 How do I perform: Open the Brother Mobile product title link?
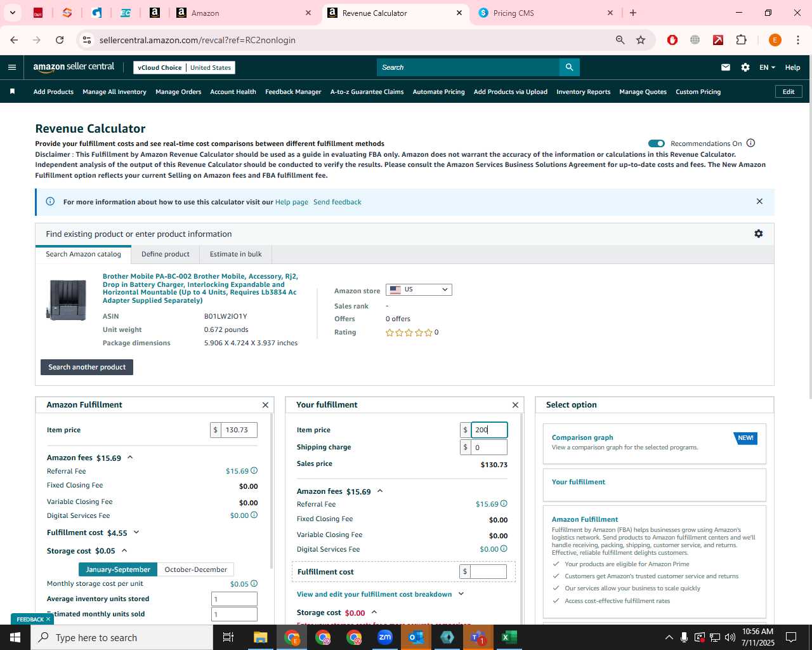point(200,288)
